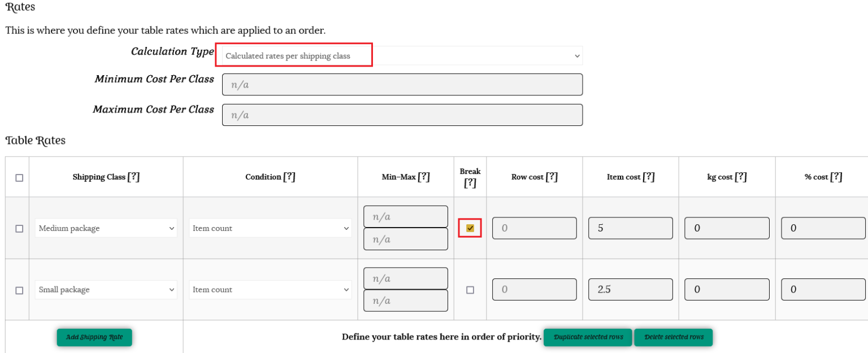
Task: Enable the Break checkbox for Small package
Action: point(470,290)
